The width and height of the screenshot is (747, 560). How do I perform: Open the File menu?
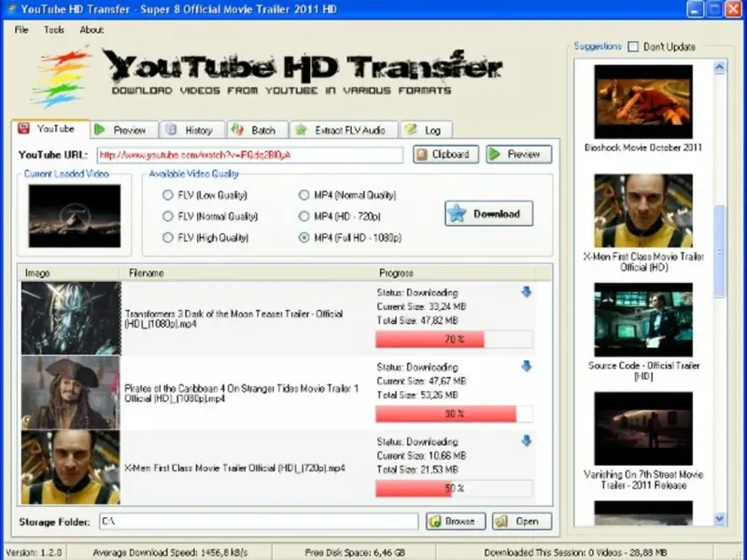tap(21, 30)
